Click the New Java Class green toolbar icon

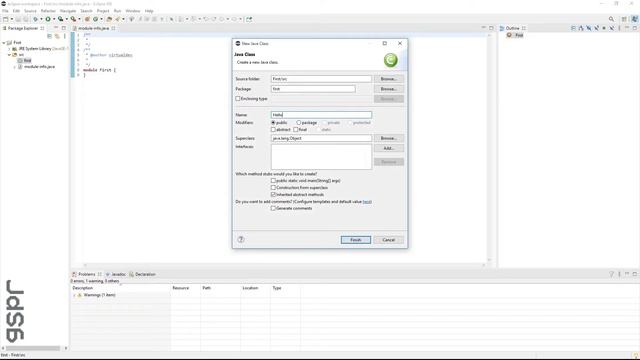[x=96, y=19]
